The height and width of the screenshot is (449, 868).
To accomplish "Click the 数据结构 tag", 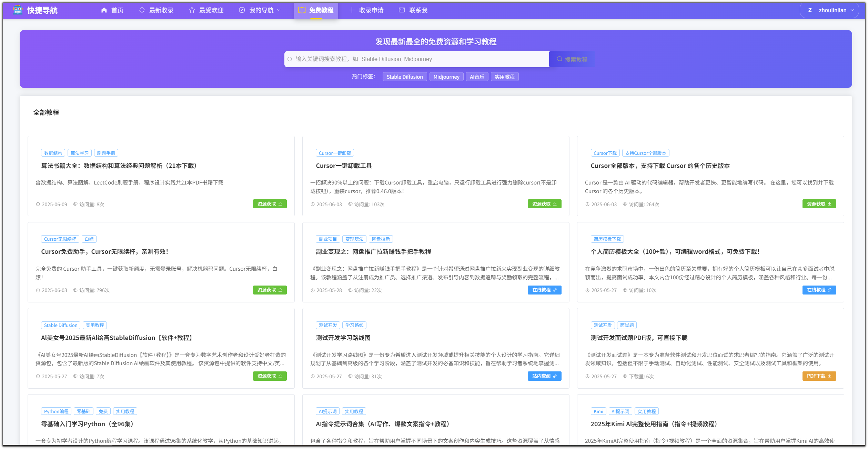I will point(53,153).
